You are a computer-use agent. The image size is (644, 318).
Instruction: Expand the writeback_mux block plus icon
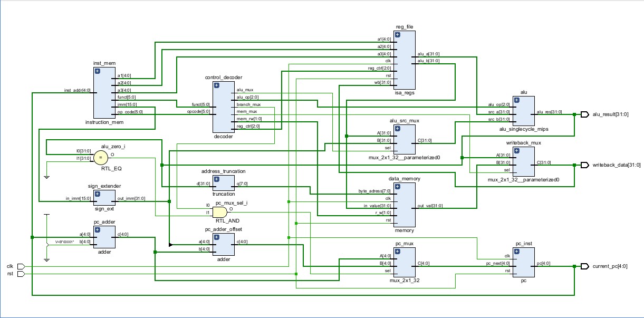coord(516,150)
